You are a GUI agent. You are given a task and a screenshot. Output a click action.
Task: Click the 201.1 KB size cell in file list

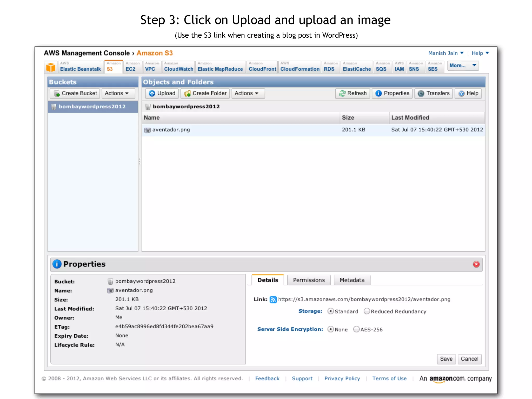pos(354,130)
